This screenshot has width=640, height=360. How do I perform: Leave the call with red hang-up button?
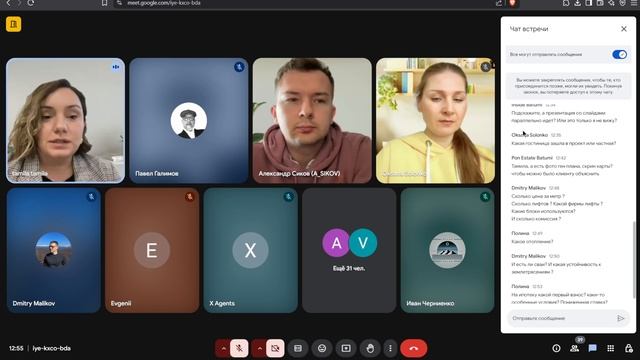(x=413, y=348)
